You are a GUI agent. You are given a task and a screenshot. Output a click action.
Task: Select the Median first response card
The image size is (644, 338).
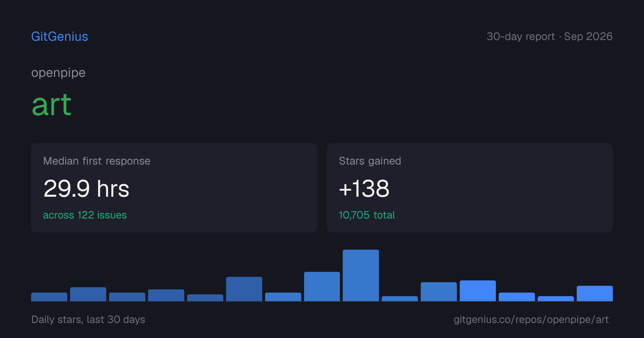174,188
